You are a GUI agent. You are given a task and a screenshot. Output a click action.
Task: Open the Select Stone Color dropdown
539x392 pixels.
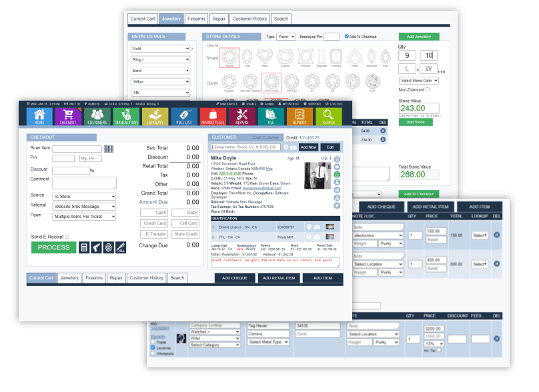tap(418, 80)
